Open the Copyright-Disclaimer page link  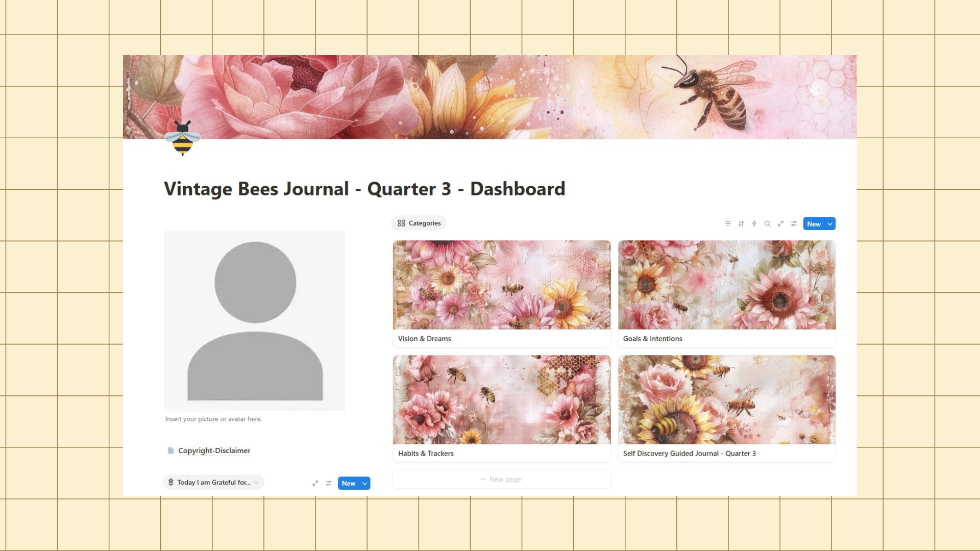(x=214, y=450)
